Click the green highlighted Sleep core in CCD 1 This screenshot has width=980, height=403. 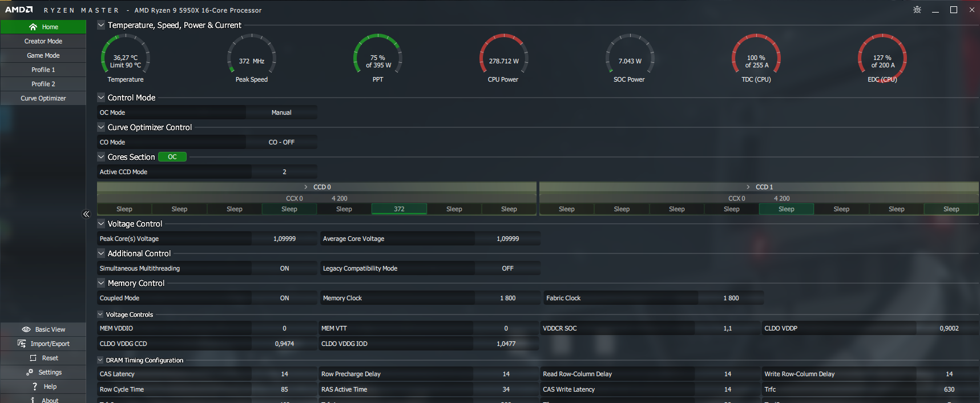tap(787, 209)
